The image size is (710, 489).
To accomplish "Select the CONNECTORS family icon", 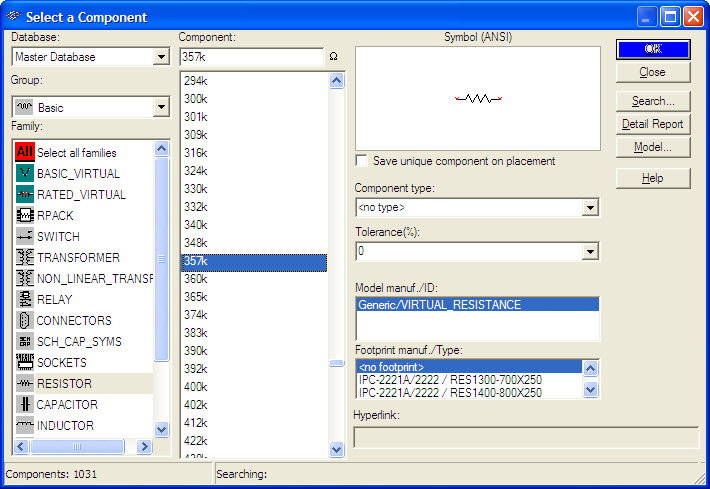I will [x=24, y=320].
